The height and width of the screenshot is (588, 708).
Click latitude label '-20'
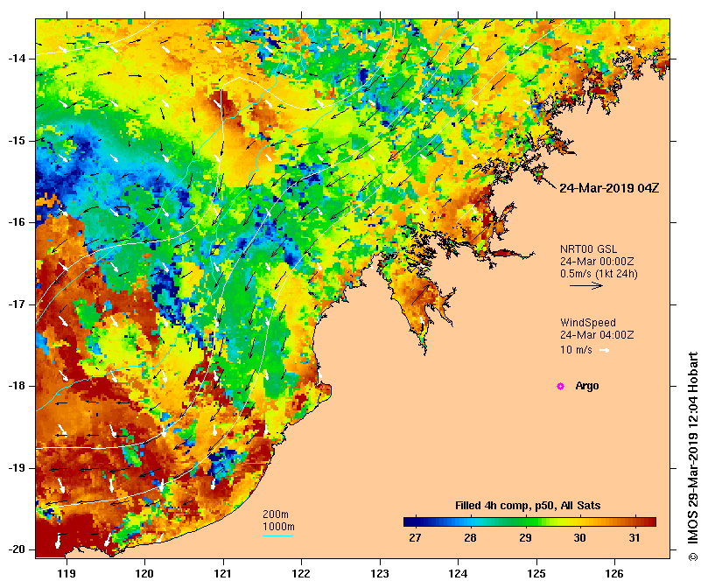18,549
